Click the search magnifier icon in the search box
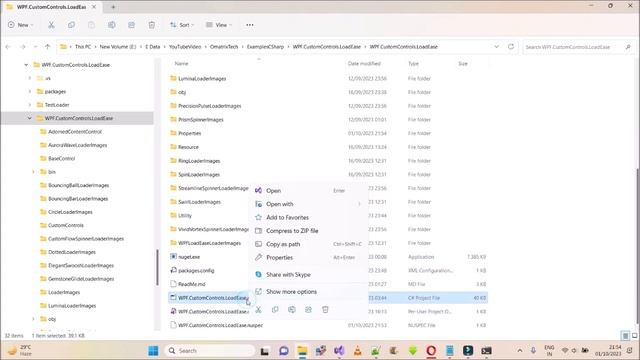 628,47
